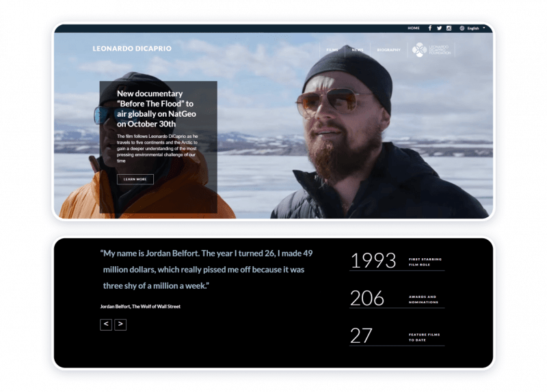The height and width of the screenshot is (392, 547).
Task: Go to HOME in top bar
Action: tap(414, 28)
